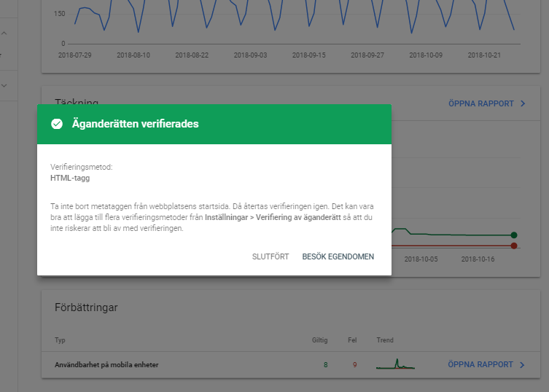
Task: Click the red endpoint dot on coverage chart
Action: pyautogui.click(x=514, y=246)
